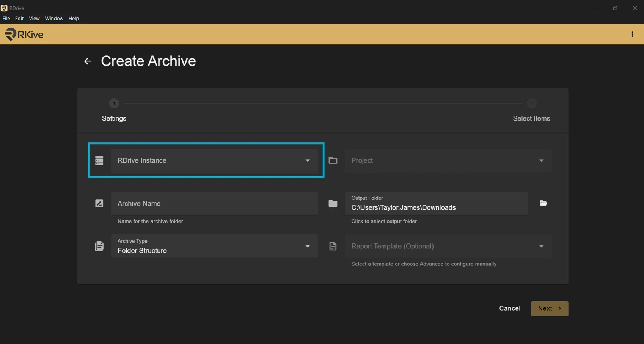Expand the Archive Type dropdown
Screen dimensions: 644x344
point(214,247)
